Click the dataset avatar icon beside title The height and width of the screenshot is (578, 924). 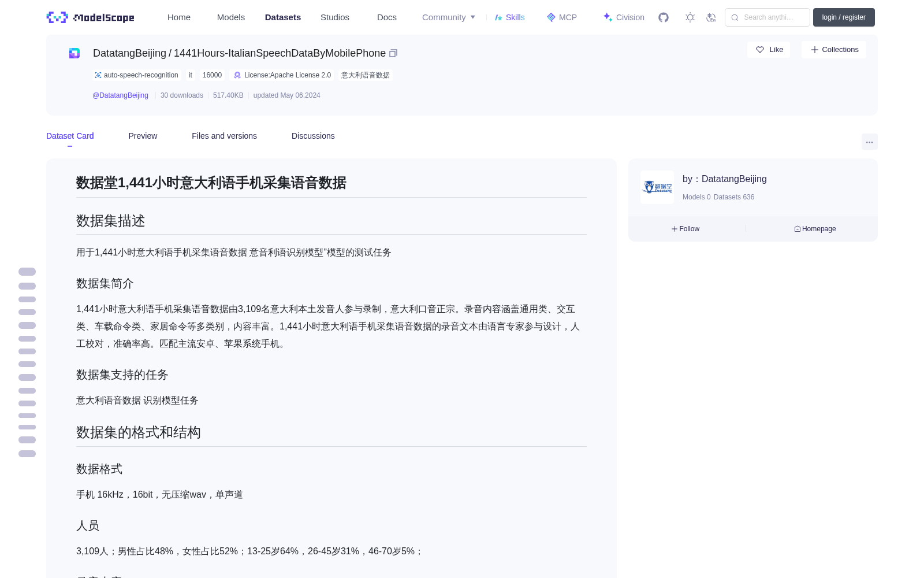[74, 53]
